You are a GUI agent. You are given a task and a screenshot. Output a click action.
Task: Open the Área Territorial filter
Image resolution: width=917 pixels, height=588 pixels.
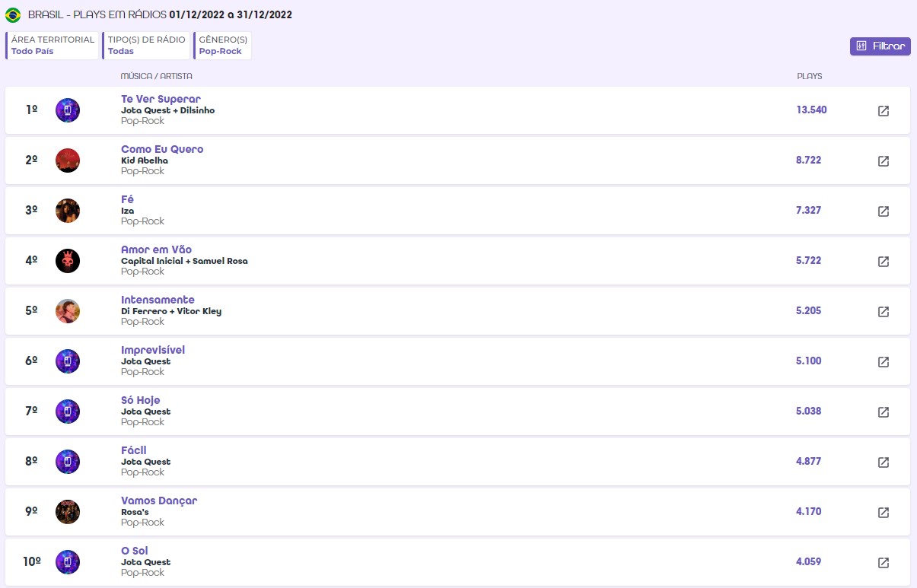pyautogui.click(x=53, y=46)
